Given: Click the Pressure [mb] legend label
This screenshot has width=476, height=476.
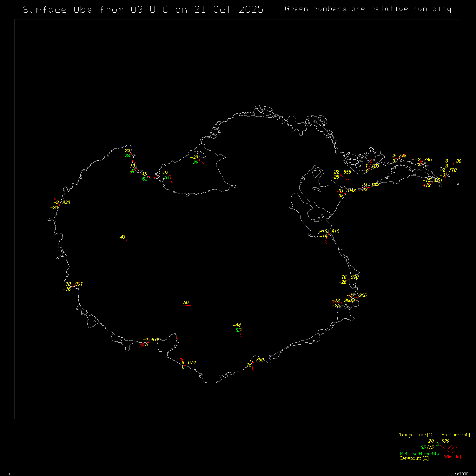Looking at the screenshot, I should tap(455, 435).
